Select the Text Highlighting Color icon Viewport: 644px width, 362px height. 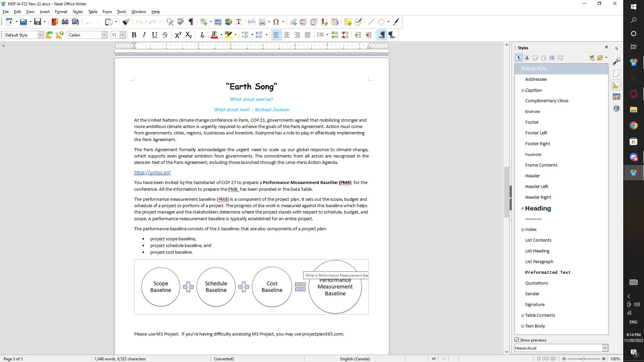tap(229, 35)
